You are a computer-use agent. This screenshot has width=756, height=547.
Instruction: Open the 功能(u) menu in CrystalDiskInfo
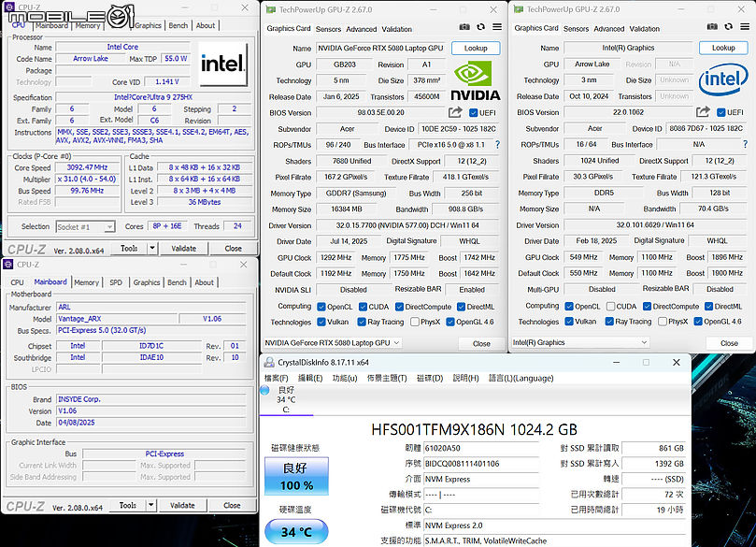pos(345,378)
